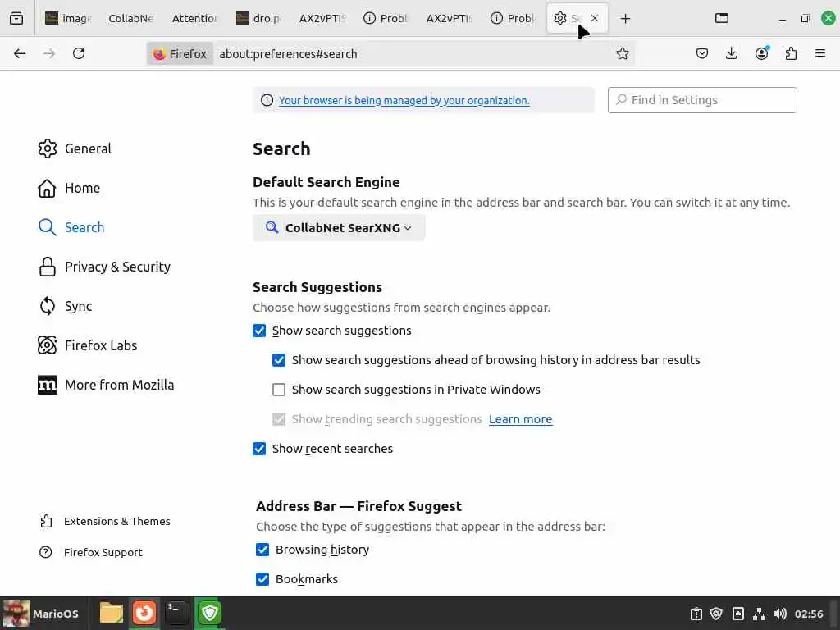Click the Firefox Labs icon
Image resolution: width=840 pixels, height=630 pixels.
47,345
